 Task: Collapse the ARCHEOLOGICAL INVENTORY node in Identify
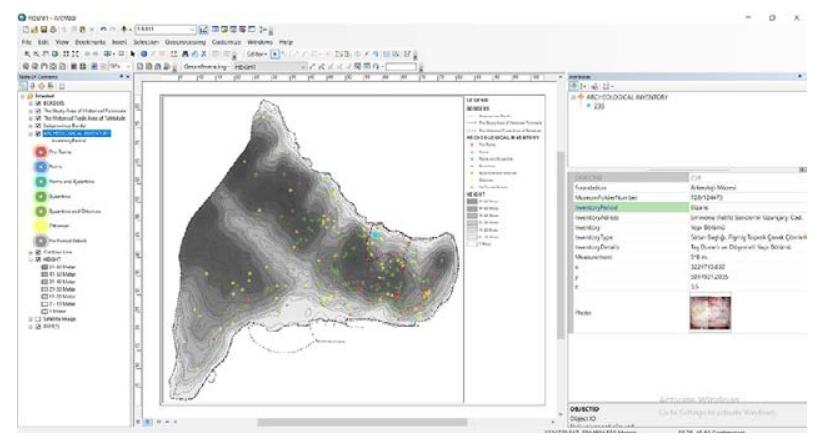click(572, 97)
